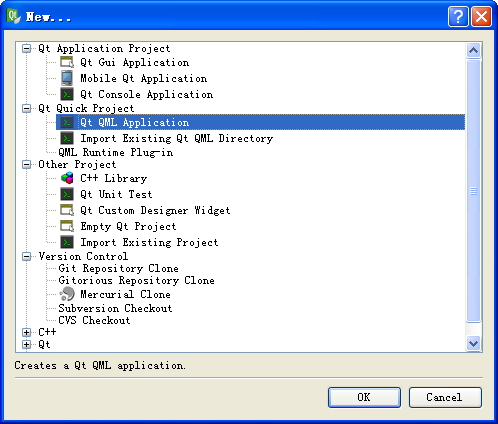Close the New dialog window
Image resolution: width=498 pixels, height=424 pixels.
[x=481, y=16]
